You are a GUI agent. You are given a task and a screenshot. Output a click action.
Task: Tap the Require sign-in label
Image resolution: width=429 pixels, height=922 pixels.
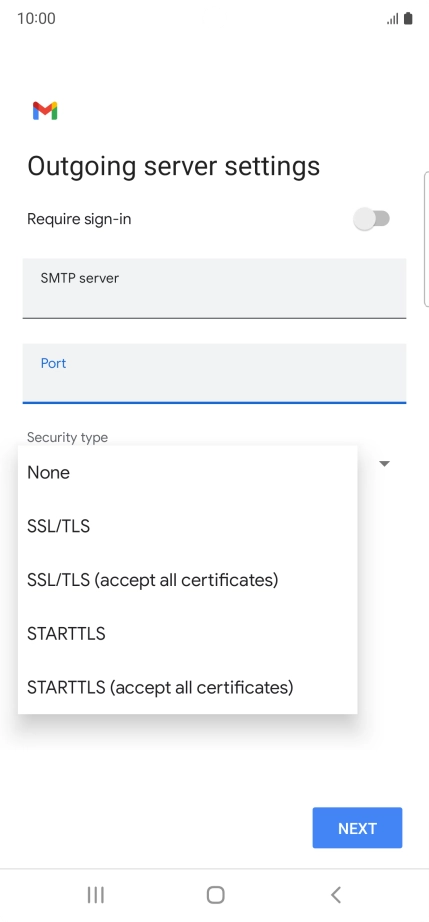coord(79,219)
